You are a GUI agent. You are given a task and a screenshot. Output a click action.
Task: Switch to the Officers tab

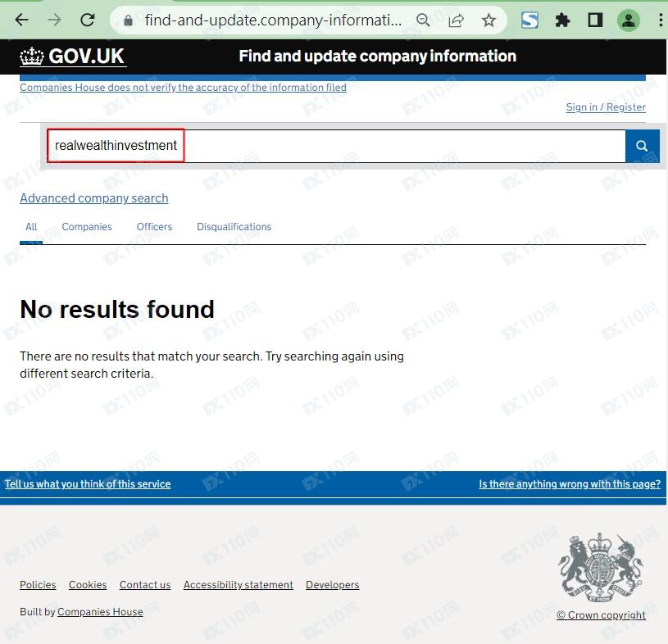pyautogui.click(x=154, y=227)
